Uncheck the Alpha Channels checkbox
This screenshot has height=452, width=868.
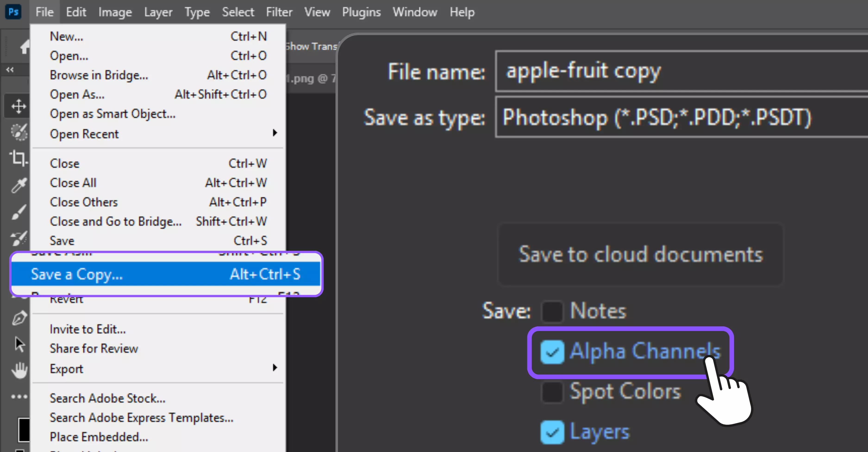[x=552, y=352]
